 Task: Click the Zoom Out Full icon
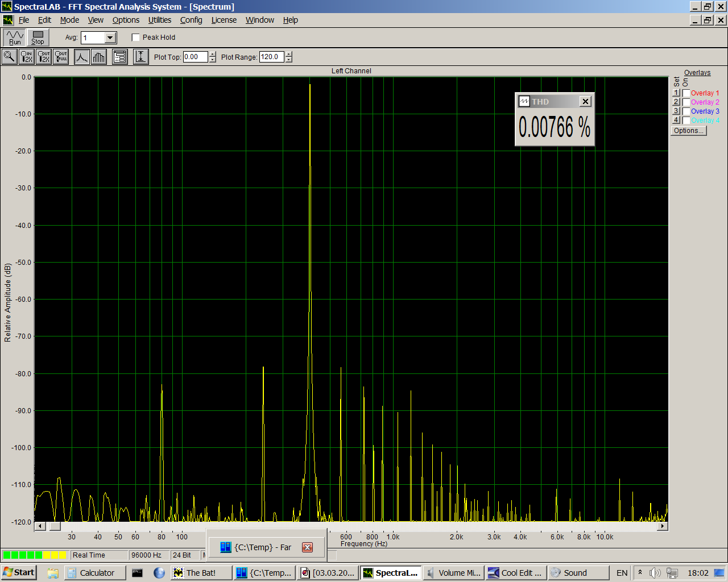[61, 57]
